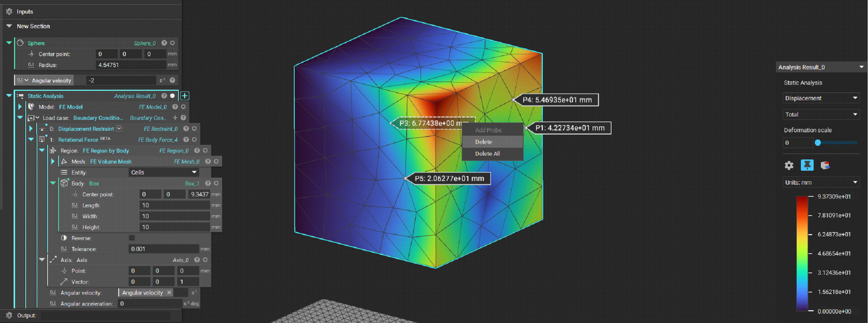Viewport: 868px width, 323px height.
Task: Click the FE Model cube icon
Action: 31,107
